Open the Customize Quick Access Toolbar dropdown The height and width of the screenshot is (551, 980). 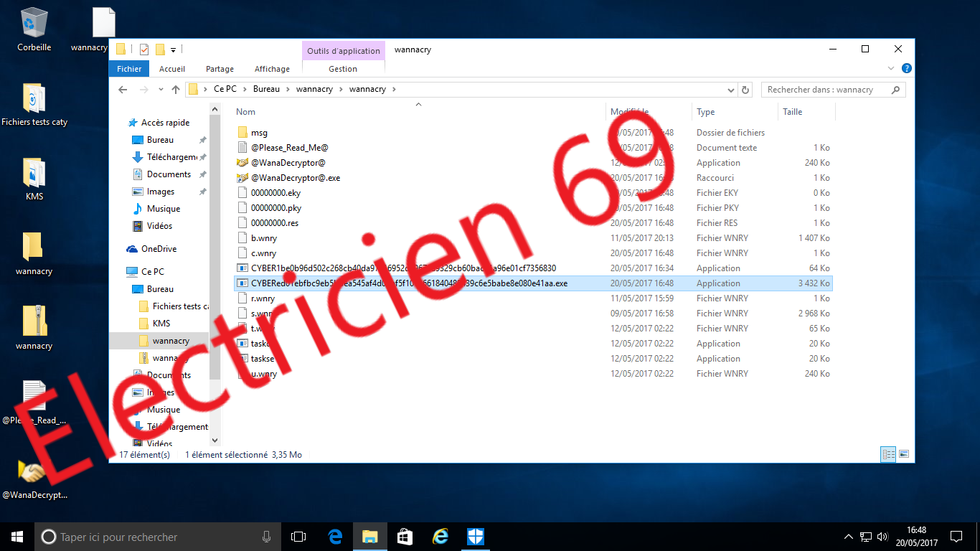[173, 50]
